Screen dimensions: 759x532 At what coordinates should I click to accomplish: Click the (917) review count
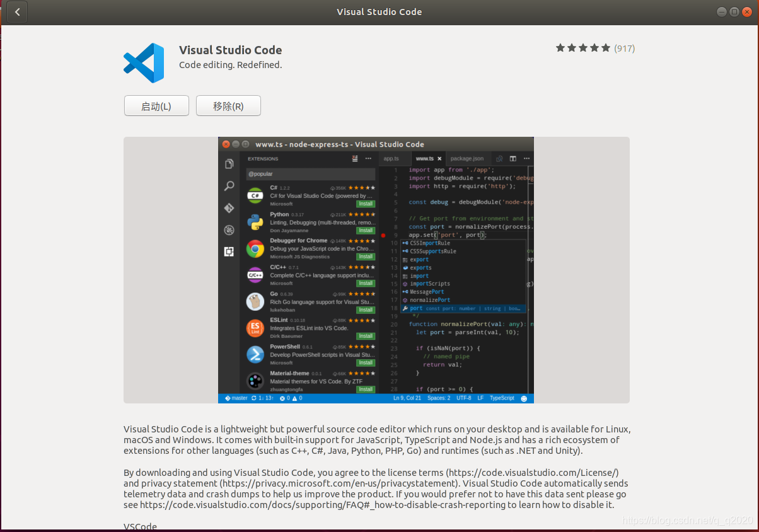pos(624,49)
